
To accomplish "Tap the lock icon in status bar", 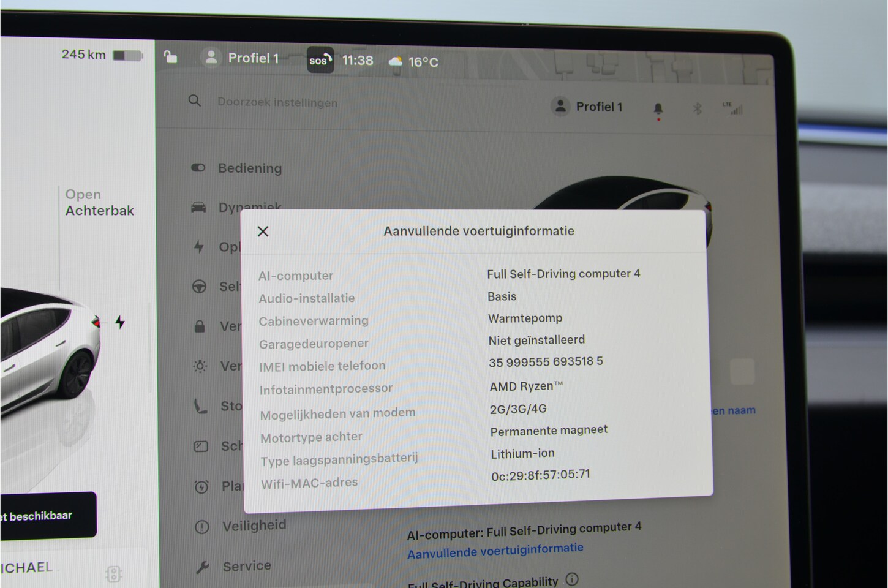I will [170, 57].
